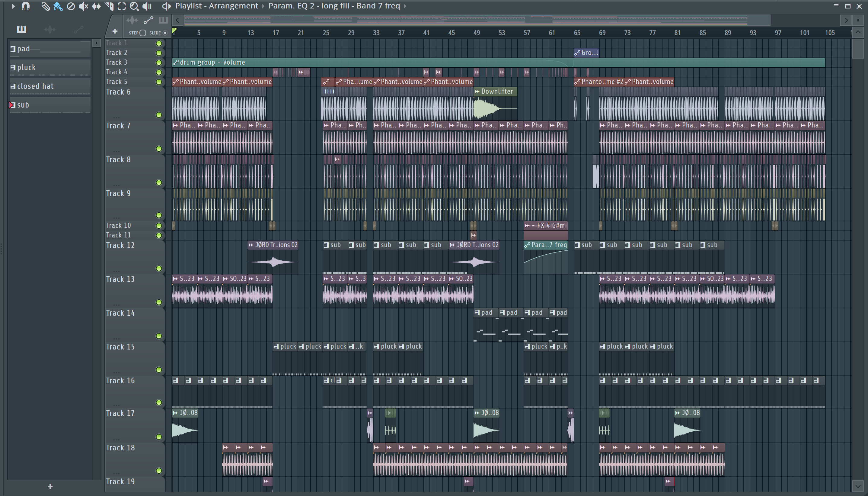
Task: Add new pattern with bottom plus button
Action: [x=50, y=486]
